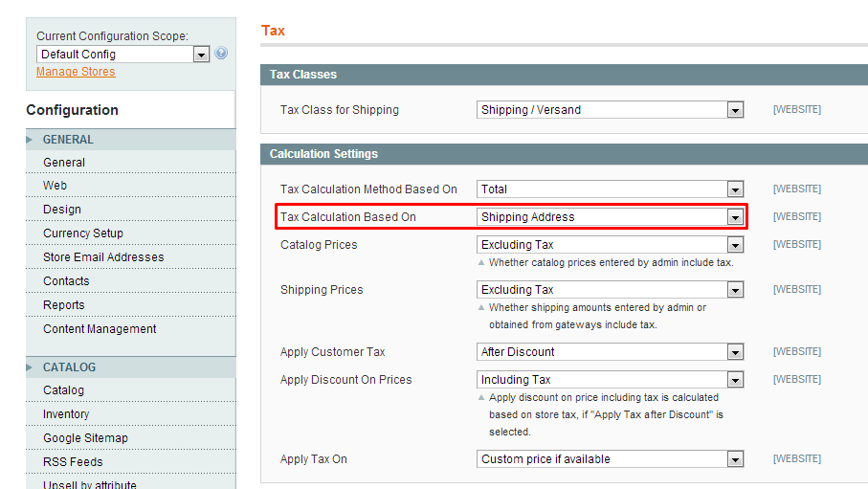
Task: Open the Contacts settings
Action: (66, 280)
